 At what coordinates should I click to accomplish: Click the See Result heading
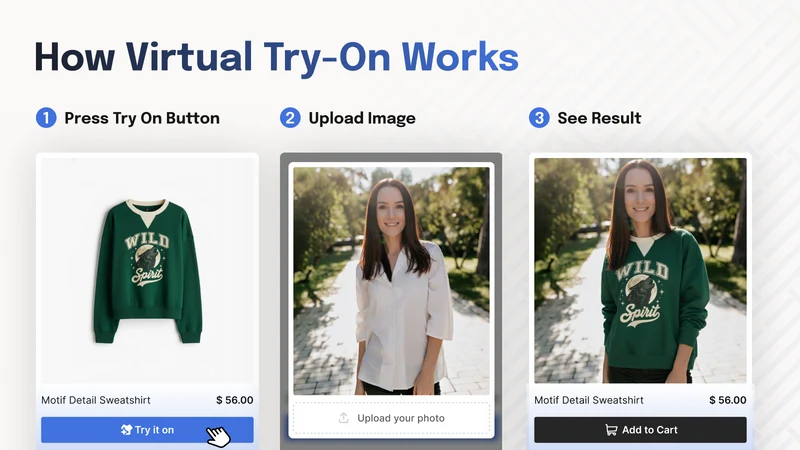pos(599,118)
